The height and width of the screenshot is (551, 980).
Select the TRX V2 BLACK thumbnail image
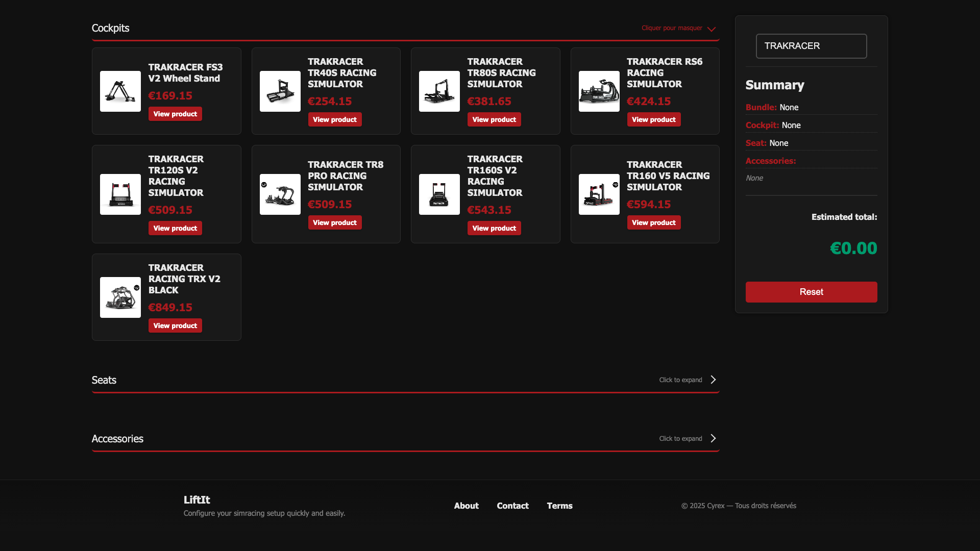pos(120,297)
